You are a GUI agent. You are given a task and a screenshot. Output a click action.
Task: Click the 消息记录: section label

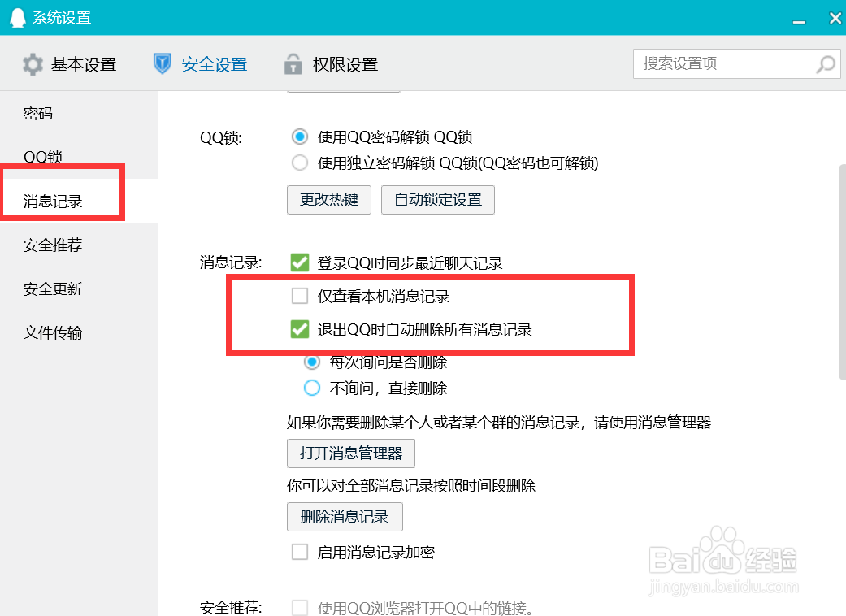(x=231, y=262)
